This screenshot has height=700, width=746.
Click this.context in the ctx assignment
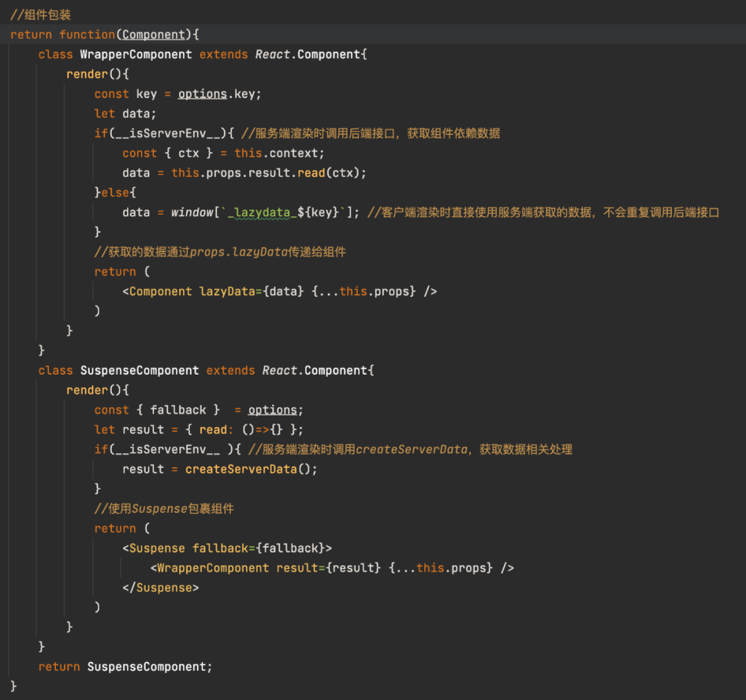click(276, 153)
